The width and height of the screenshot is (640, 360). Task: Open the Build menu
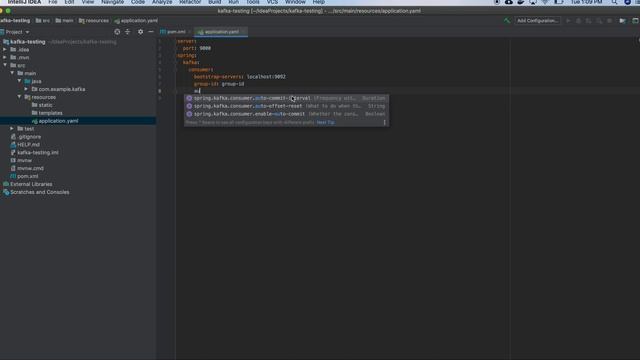coord(215,2)
